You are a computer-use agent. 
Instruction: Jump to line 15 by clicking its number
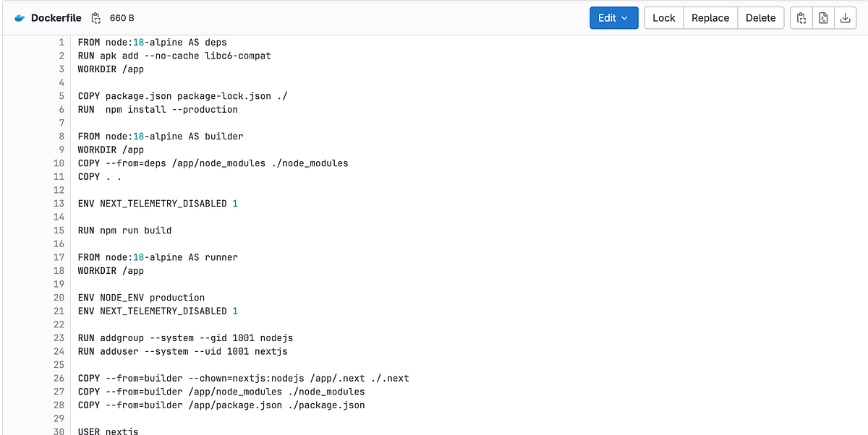tap(59, 230)
